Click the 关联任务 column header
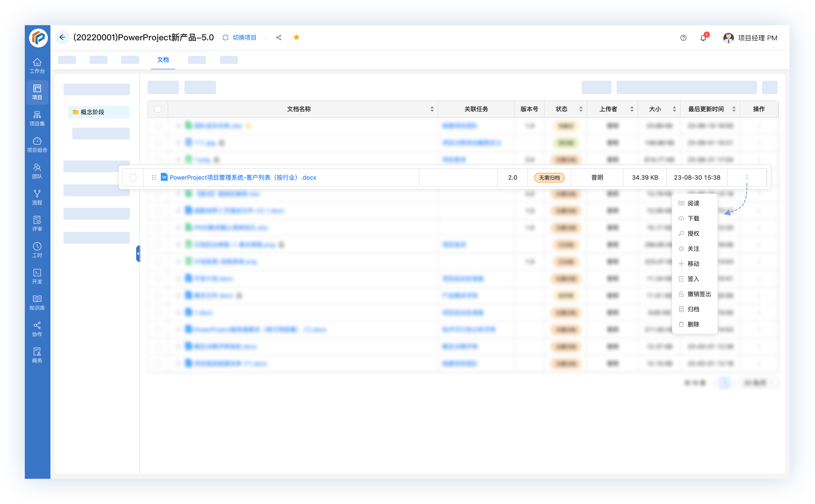815x504 pixels. click(476, 109)
